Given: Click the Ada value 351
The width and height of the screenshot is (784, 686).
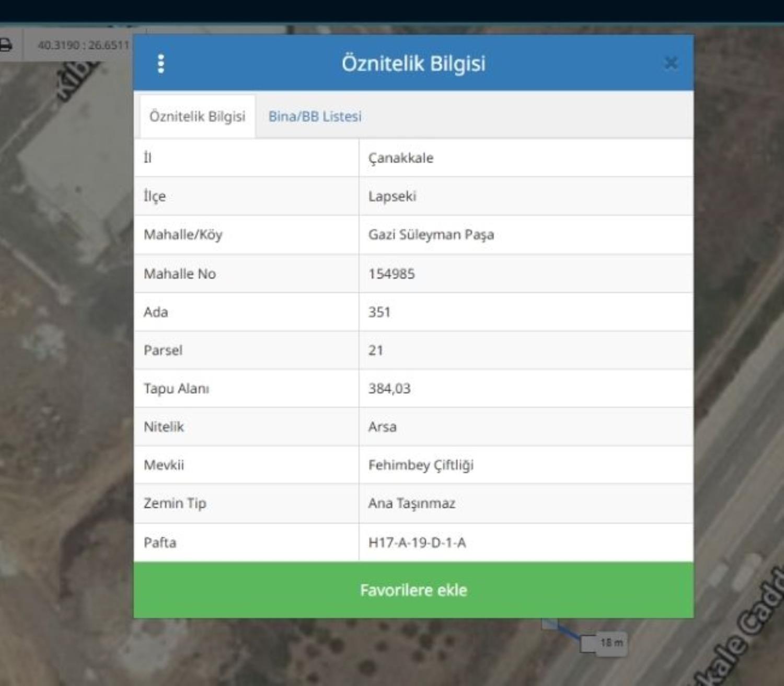Looking at the screenshot, I should click(x=379, y=312).
